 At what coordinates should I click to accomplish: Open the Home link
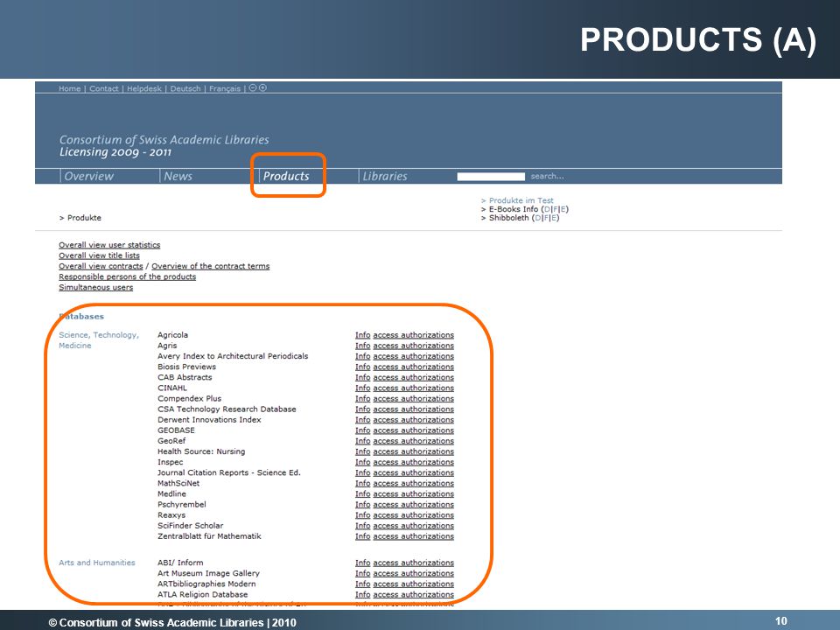click(x=70, y=88)
